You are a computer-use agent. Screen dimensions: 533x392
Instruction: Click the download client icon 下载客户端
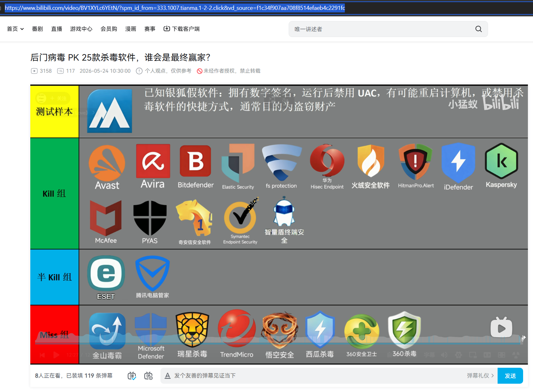[x=167, y=29]
